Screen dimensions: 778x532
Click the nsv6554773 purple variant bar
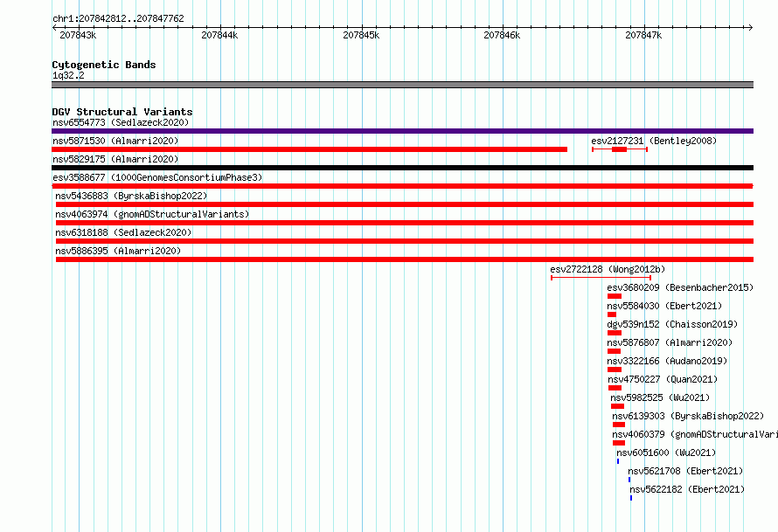point(402,131)
